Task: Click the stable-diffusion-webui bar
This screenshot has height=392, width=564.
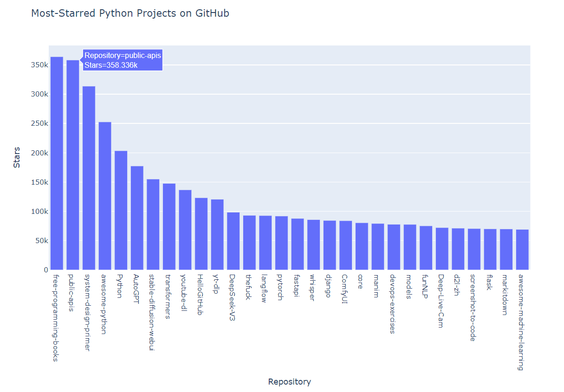Action: point(153,225)
